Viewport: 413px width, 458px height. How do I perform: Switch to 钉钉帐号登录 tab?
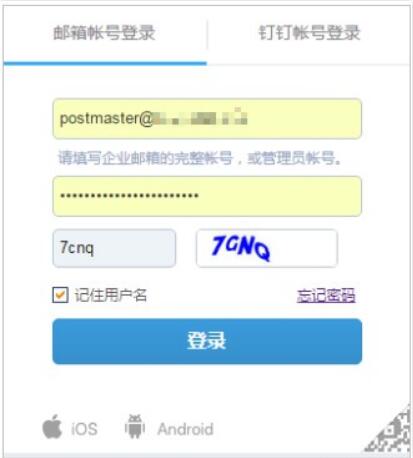tap(309, 33)
